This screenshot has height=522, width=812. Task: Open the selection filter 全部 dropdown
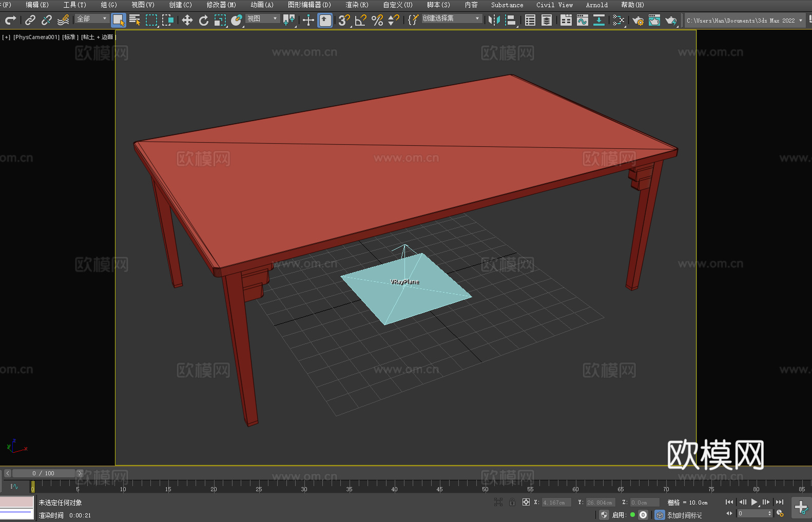(x=92, y=18)
